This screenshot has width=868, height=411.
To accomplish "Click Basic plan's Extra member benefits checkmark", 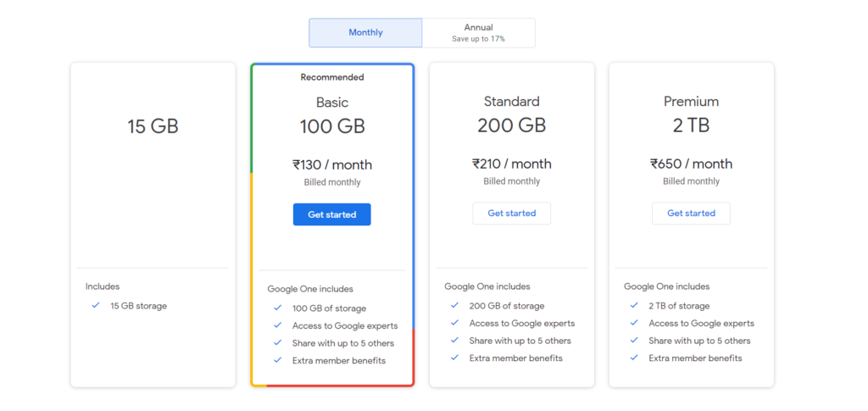I will click(277, 361).
